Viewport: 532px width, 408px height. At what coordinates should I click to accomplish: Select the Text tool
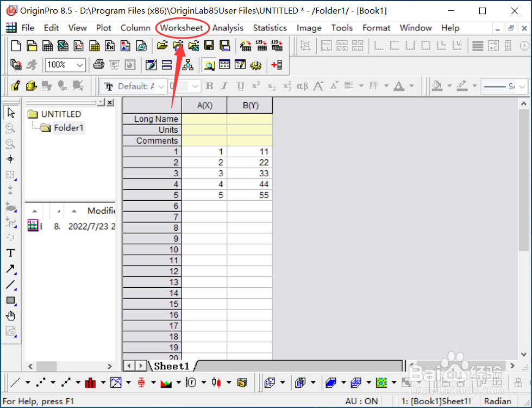tap(10, 253)
